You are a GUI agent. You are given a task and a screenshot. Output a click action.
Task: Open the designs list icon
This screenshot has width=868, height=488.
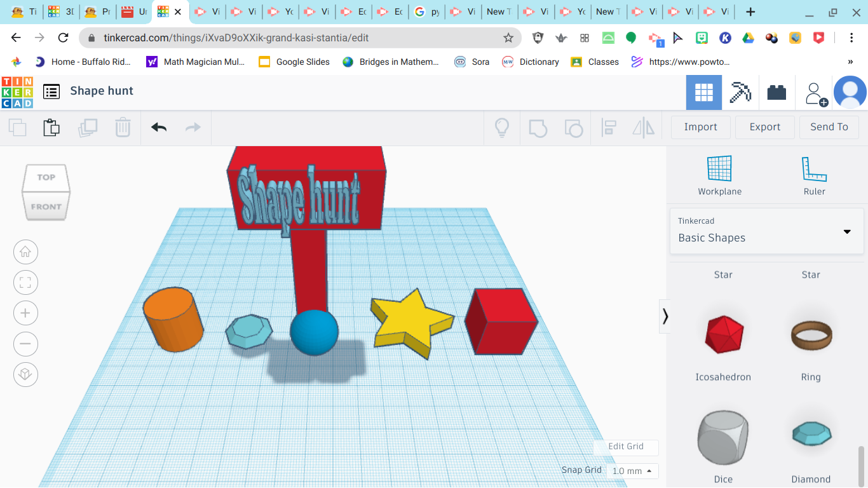pos(51,91)
